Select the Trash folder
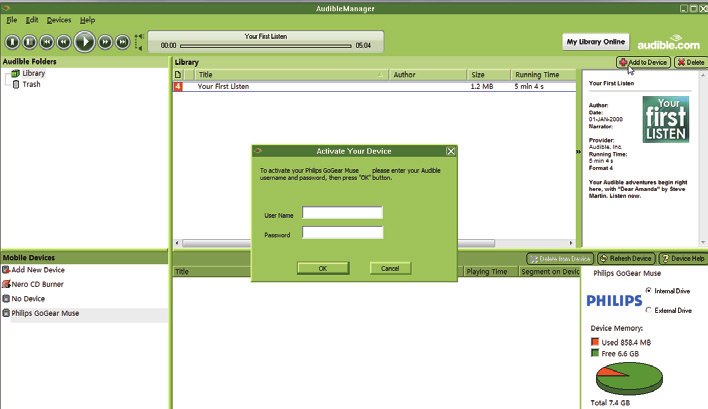 click(x=31, y=84)
